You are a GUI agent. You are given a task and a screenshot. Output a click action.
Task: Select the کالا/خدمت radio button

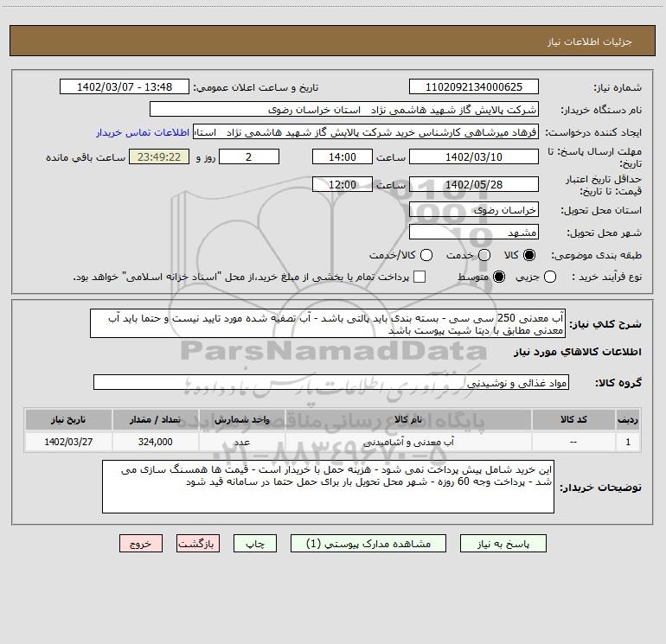pyautogui.click(x=426, y=255)
